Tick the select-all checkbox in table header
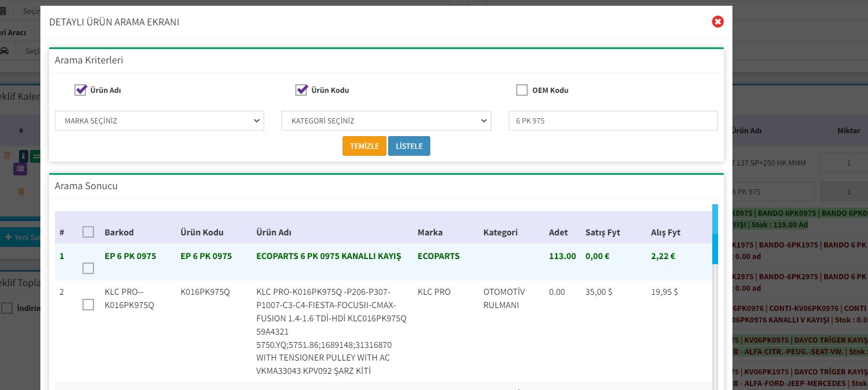The image size is (868, 390). click(x=88, y=232)
